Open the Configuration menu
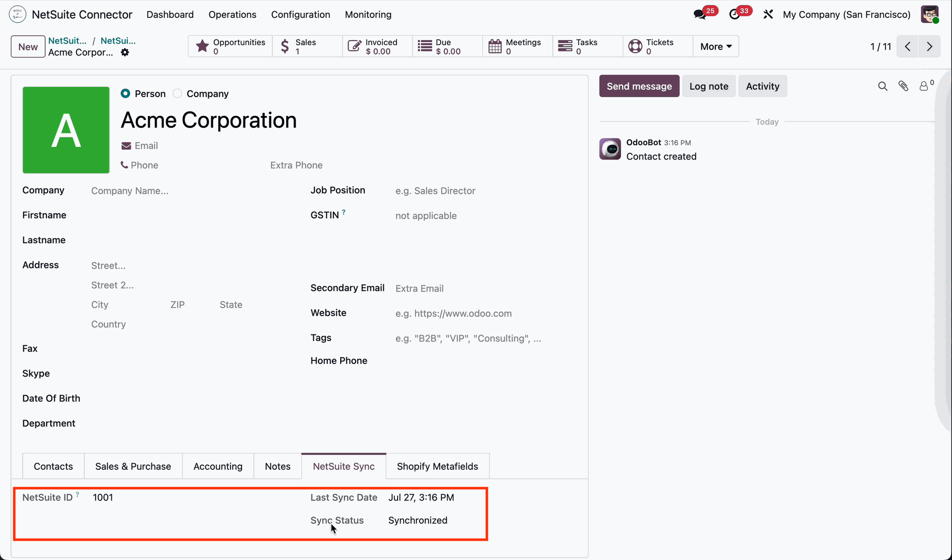This screenshot has height=560, width=952. (x=300, y=14)
